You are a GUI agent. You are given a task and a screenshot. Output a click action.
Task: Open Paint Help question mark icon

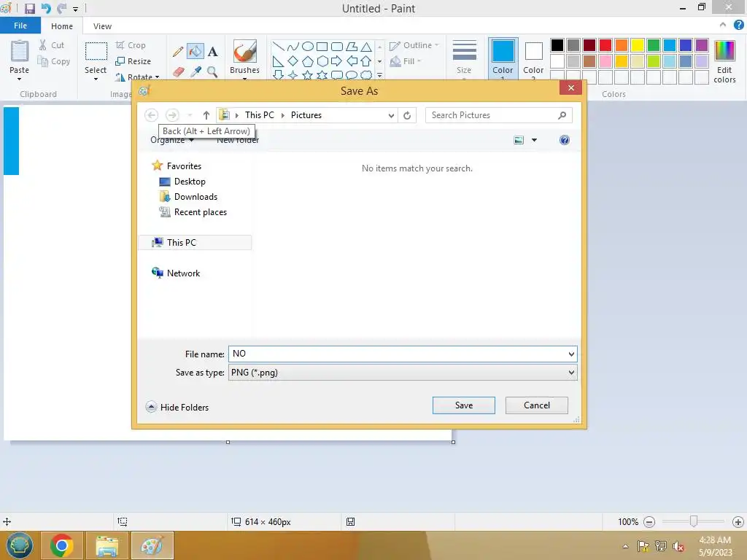[739, 26]
